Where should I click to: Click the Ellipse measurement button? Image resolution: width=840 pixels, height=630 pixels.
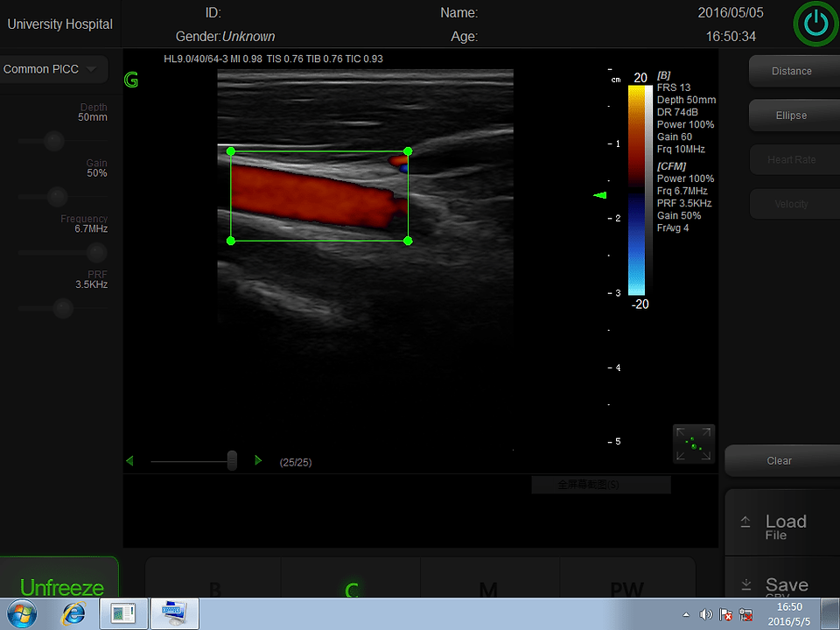pyautogui.click(x=794, y=115)
